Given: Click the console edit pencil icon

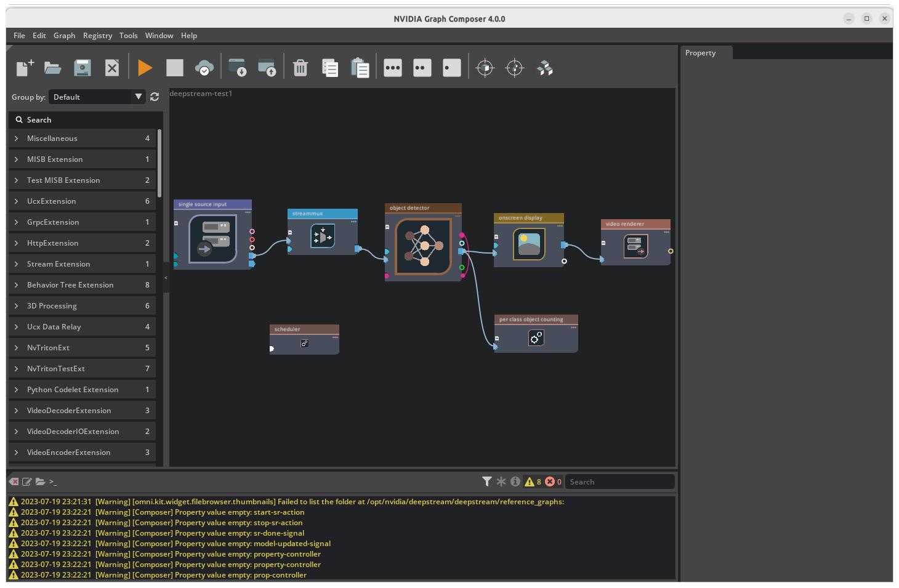Looking at the screenshot, I should coord(27,481).
